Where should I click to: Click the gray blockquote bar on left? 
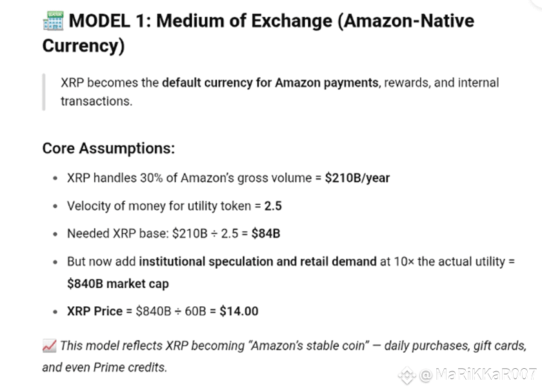pyautogui.click(x=44, y=92)
